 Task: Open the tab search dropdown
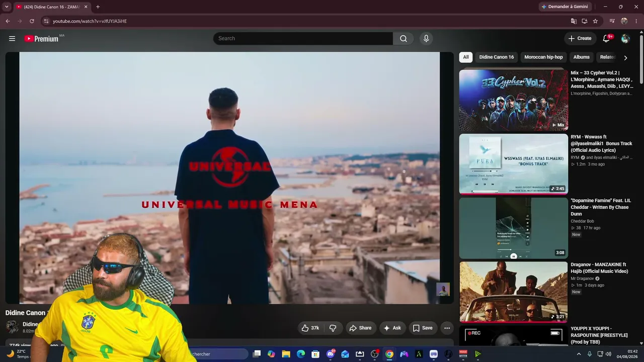click(7, 7)
